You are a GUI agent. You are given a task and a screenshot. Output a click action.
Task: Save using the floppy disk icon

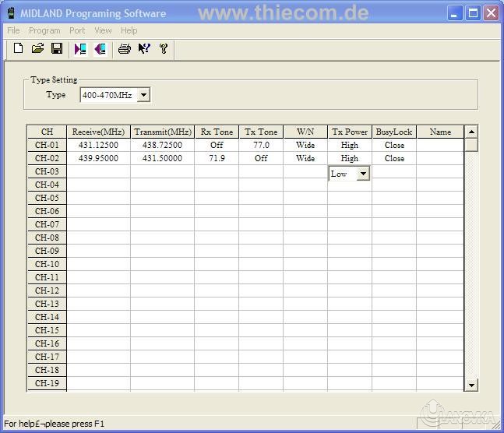57,49
